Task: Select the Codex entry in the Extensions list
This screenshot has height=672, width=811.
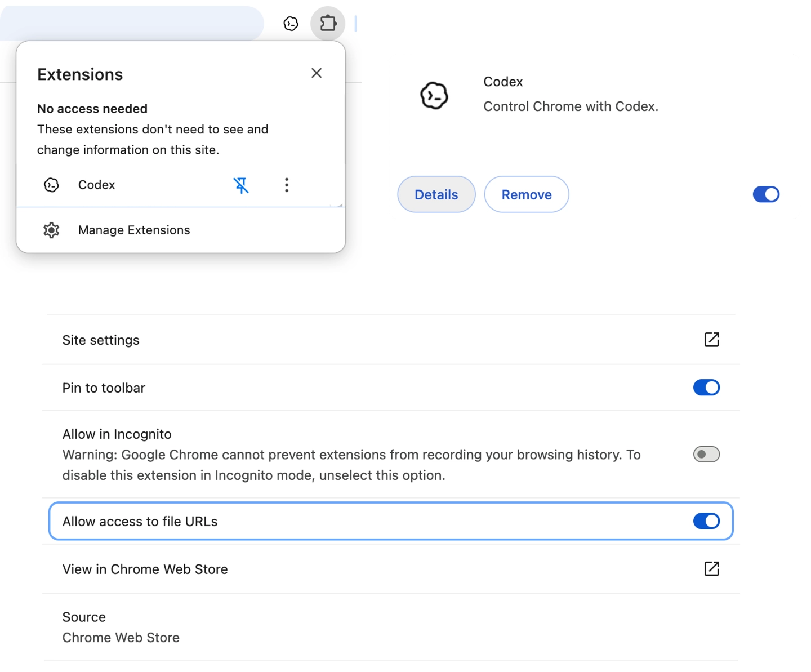Action: [96, 185]
